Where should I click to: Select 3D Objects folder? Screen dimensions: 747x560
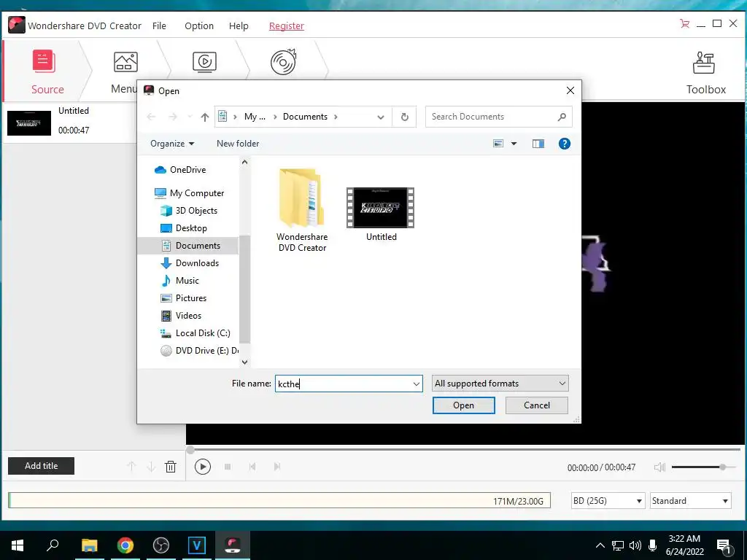pos(196,211)
